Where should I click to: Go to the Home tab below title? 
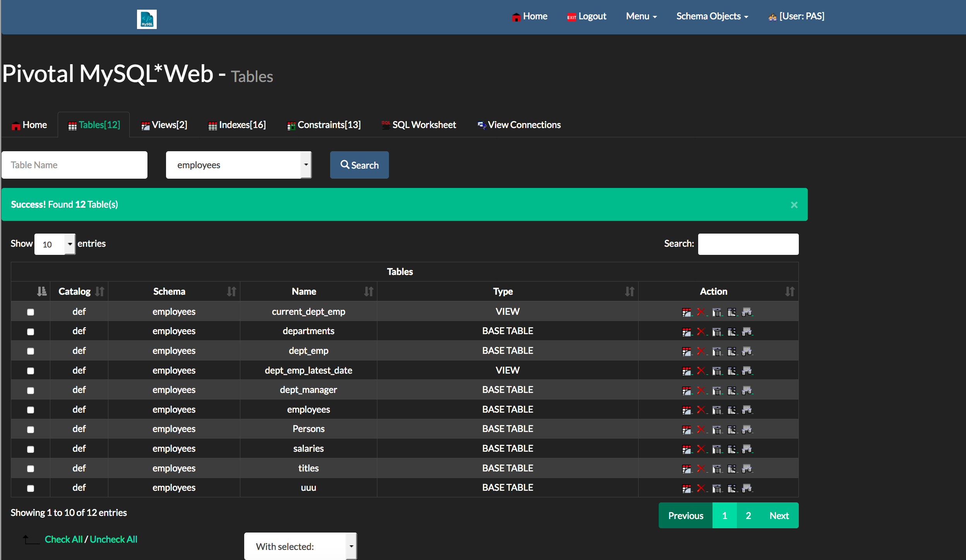point(29,125)
